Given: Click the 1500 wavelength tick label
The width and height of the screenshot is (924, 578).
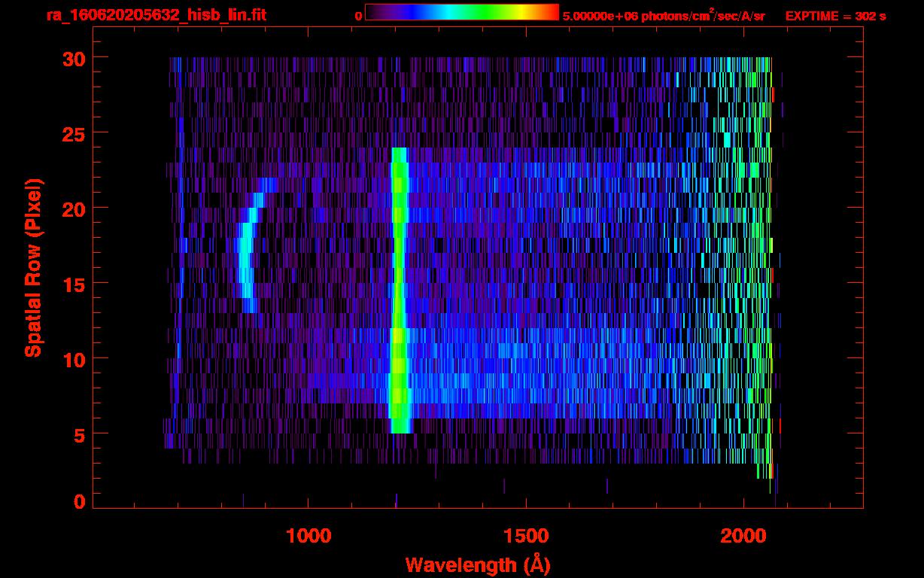Looking at the screenshot, I should pos(525,536).
